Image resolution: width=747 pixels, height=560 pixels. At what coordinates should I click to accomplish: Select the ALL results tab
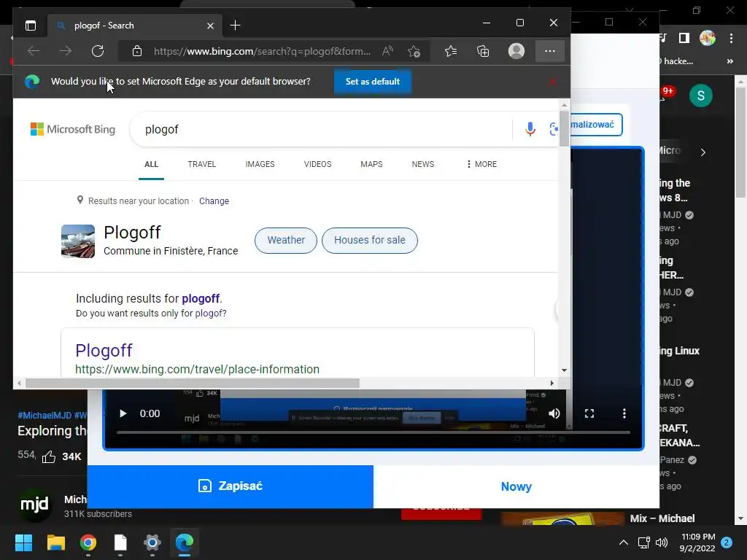click(151, 164)
